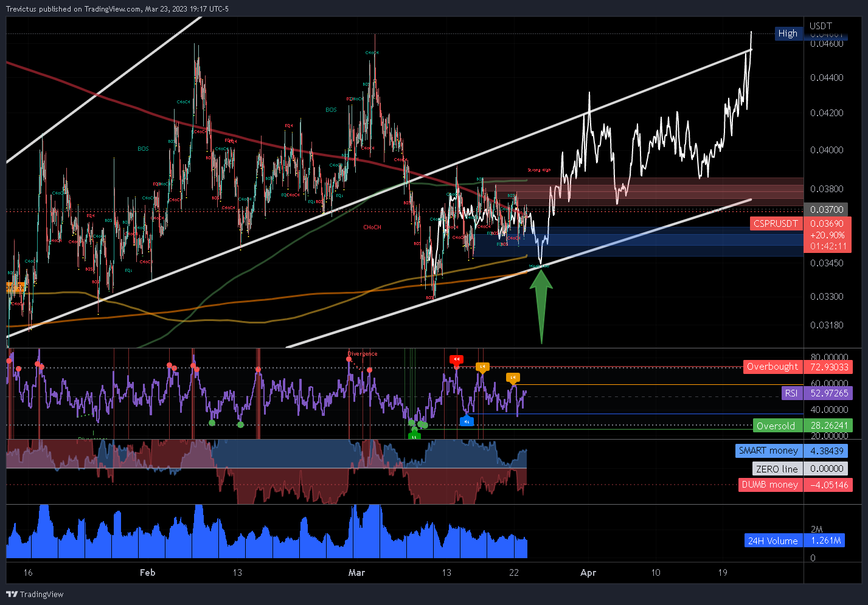Click the ZERO line label

(777, 469)
